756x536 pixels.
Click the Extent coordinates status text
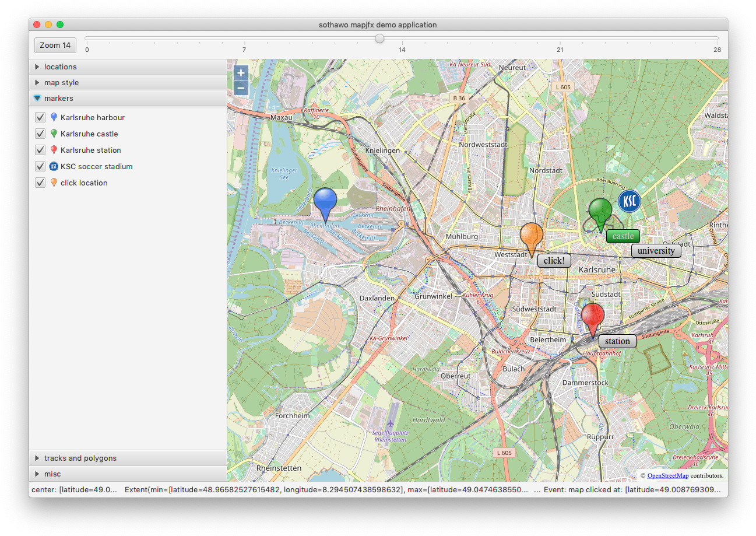click(x=327, y=489)
